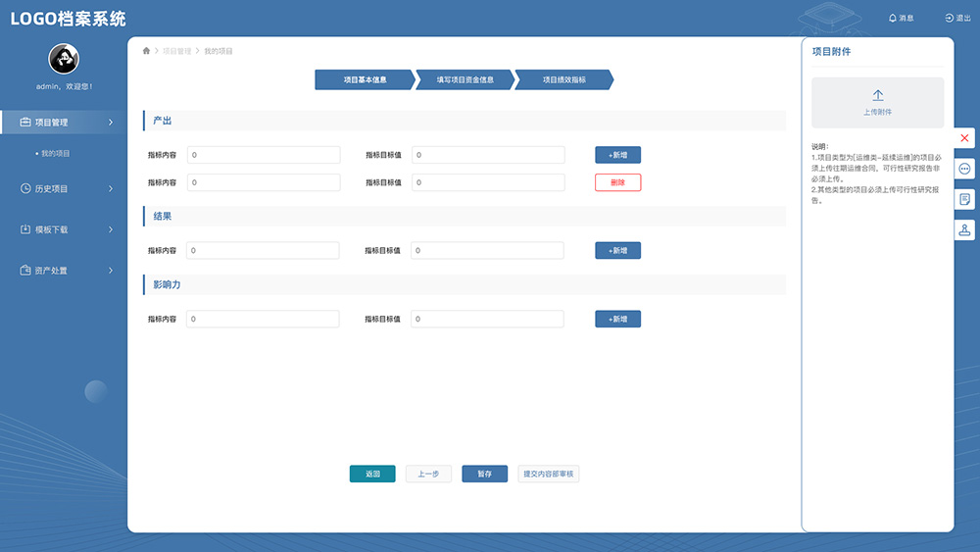Click +新增 button in 结果 section
This screenshot has height=552, width=980.
tap(617, 250)
